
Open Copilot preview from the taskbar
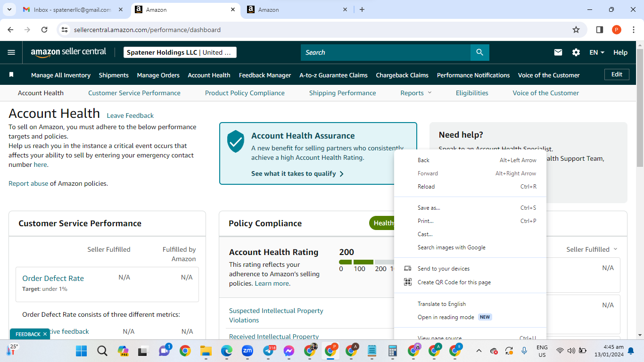[123, 351]
